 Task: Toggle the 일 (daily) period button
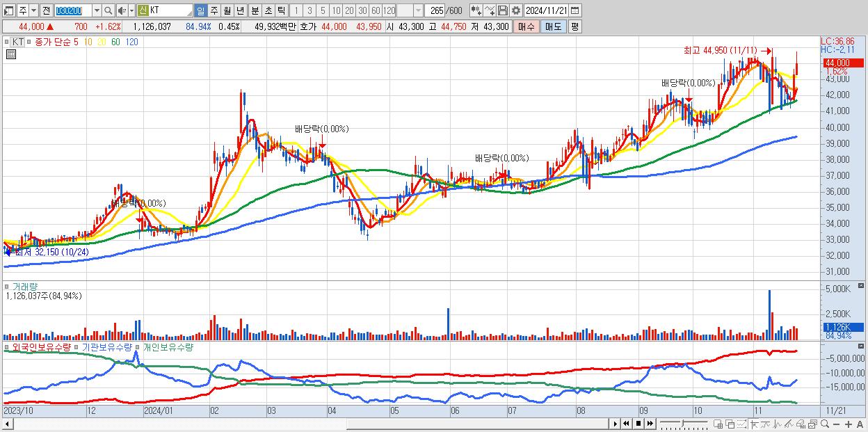tap(200, 10)
